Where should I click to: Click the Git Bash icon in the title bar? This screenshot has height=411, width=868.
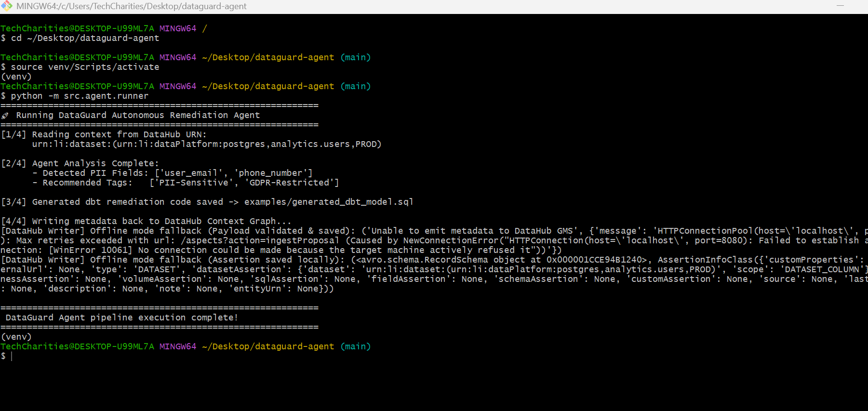[x=7, y=6]
